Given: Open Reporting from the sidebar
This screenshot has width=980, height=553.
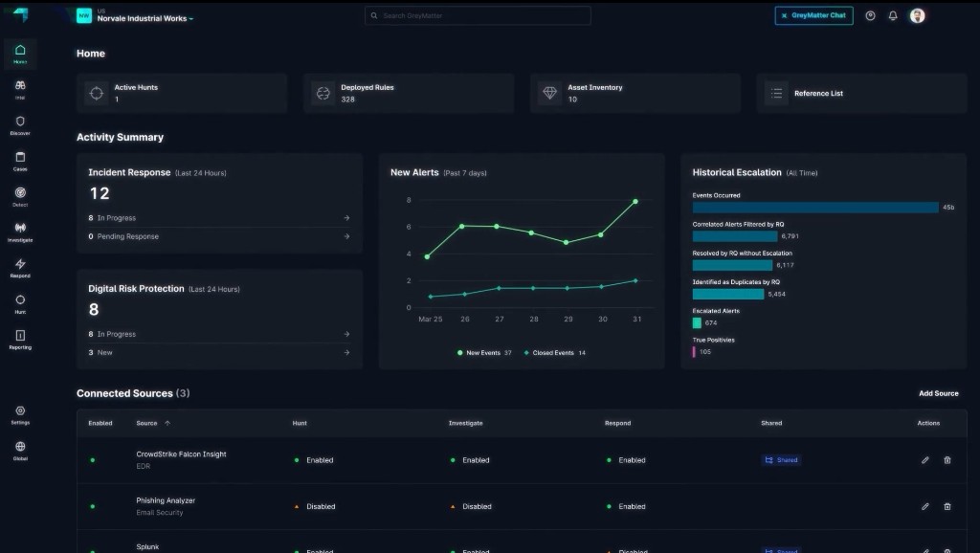Looking at the screenshot, I should pyautogui.click(x=20, y=340).
